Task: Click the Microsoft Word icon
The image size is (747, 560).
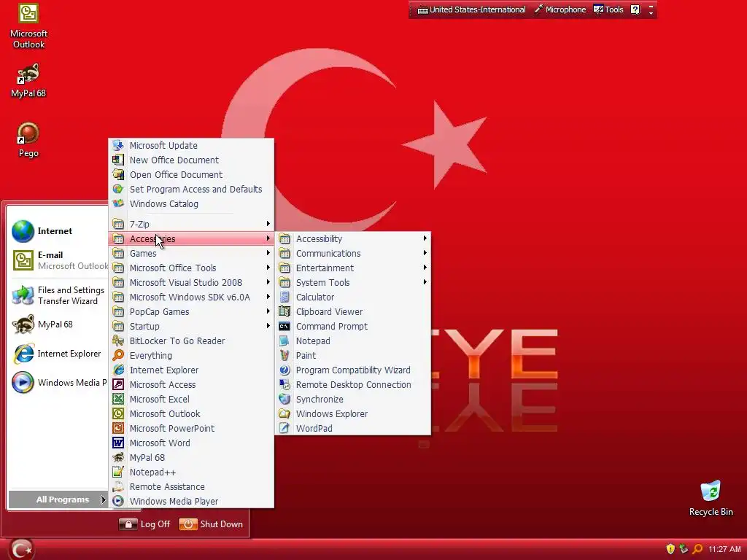Action: [x=118, y=443]
